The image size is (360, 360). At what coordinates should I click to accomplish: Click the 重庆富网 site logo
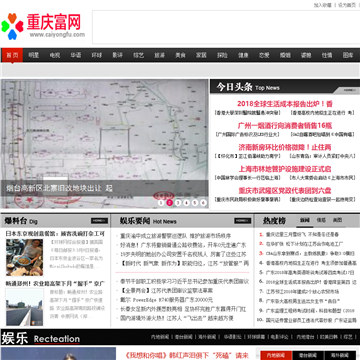coord(43,26)
